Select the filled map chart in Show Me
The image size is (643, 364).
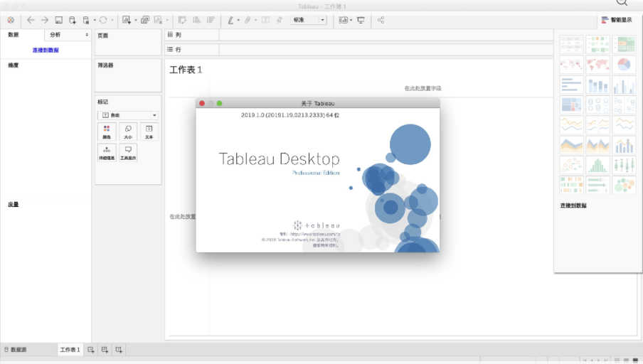point(597,65)
